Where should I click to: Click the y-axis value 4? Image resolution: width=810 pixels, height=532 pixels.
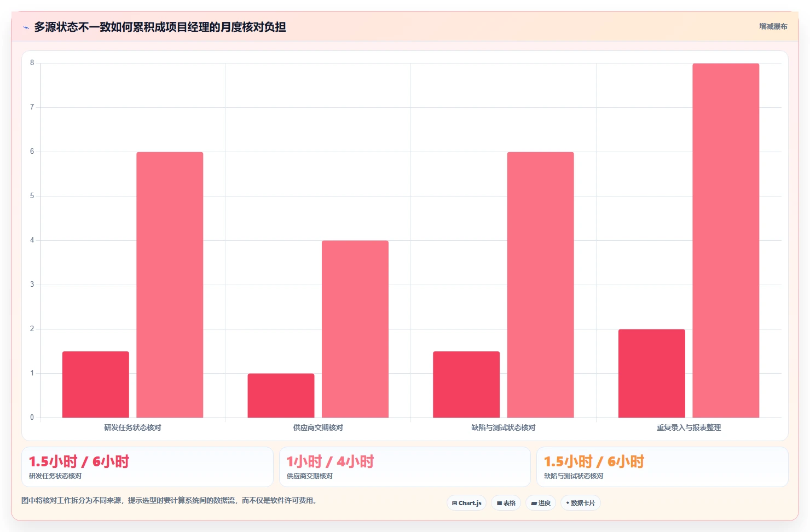tap(32, 240)
